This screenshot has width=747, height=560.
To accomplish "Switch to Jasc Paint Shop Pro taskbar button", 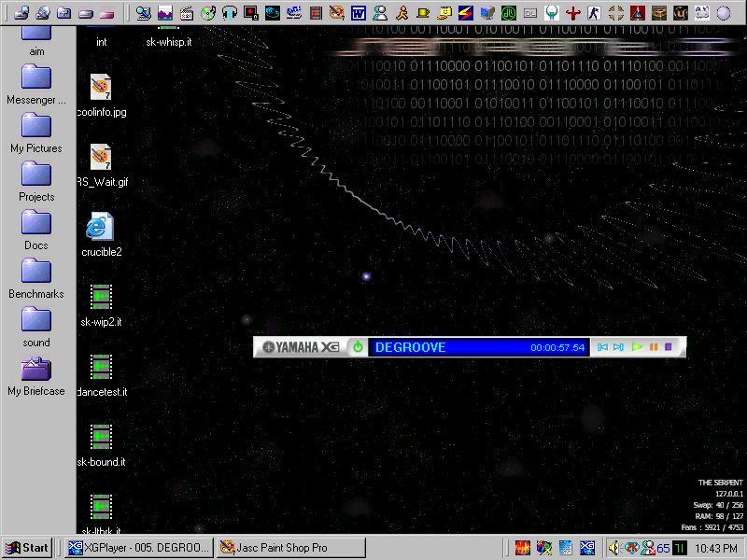I will point(289,548).
